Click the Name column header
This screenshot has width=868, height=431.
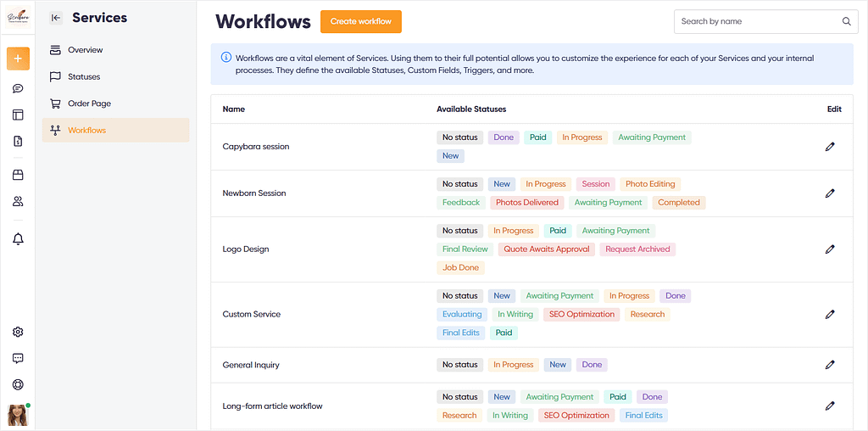tap(234, 109)
